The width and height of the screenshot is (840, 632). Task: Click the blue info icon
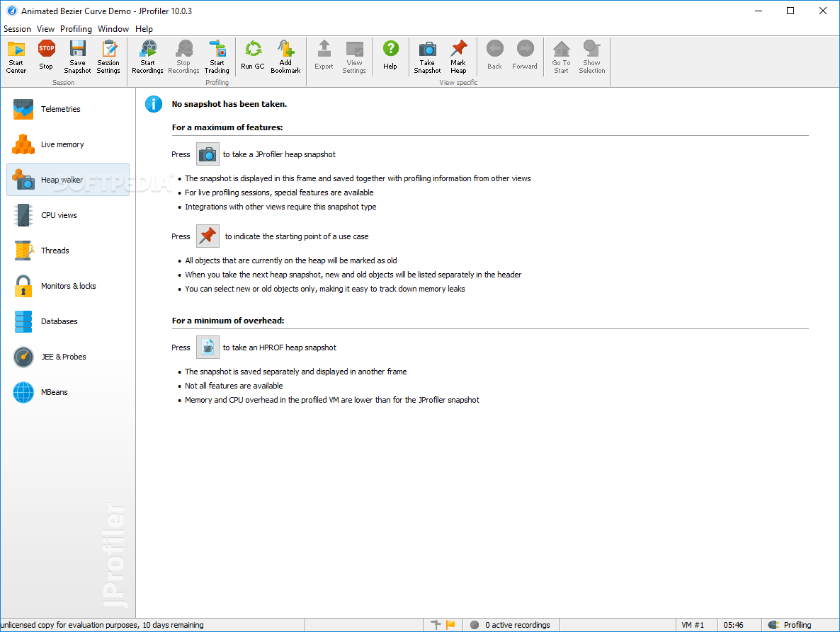click(x=154, y=104)
